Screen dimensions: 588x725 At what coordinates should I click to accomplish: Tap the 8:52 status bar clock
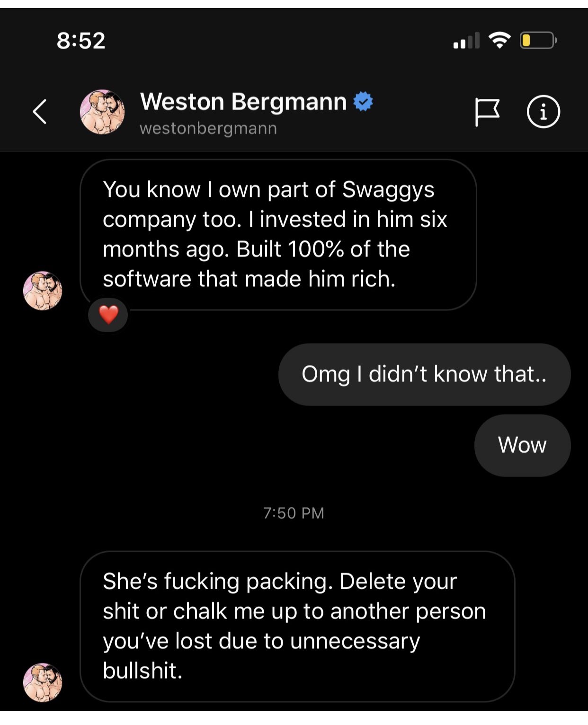(81, 41)
